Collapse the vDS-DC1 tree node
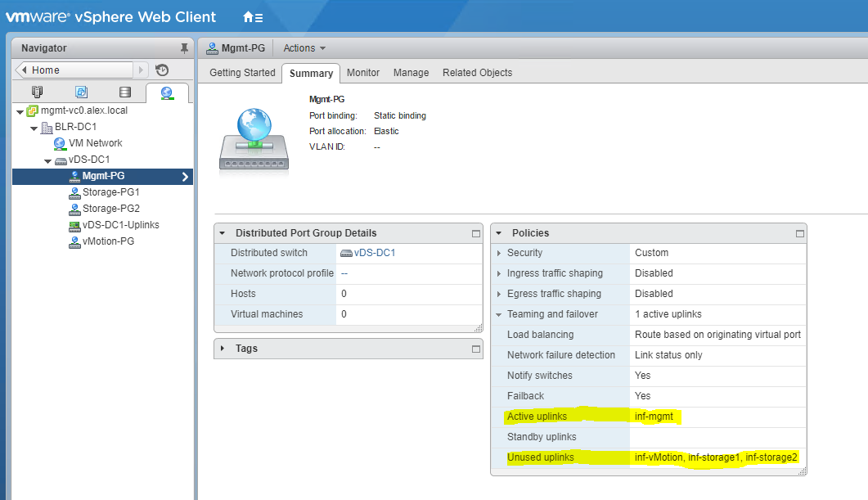 [48, 160]
